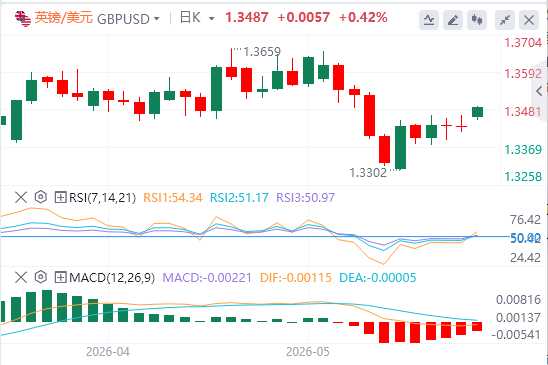Open the indicator line chart icon

click(429, 20)
